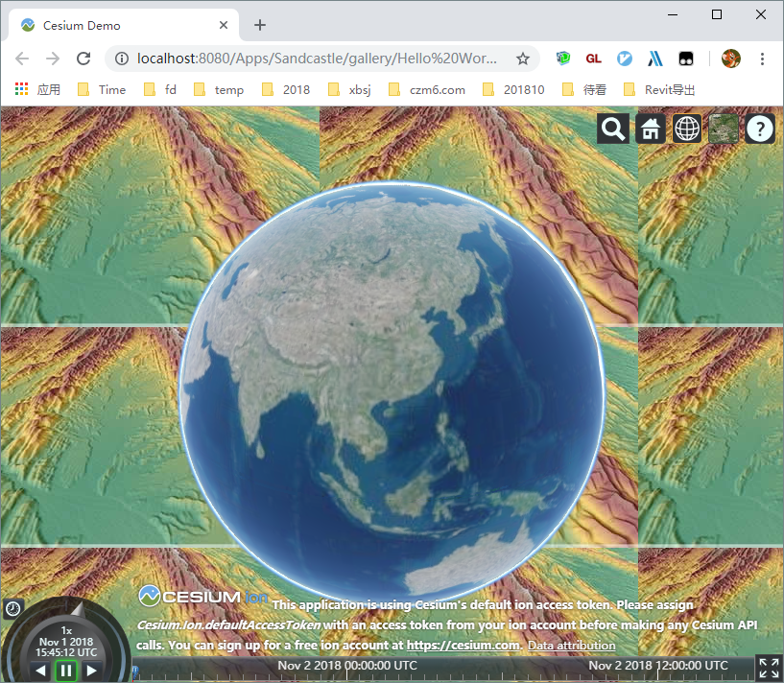The image size is (784, 683).
Task: Open the blue circular checkmark extension
Action: click(624, 59)
